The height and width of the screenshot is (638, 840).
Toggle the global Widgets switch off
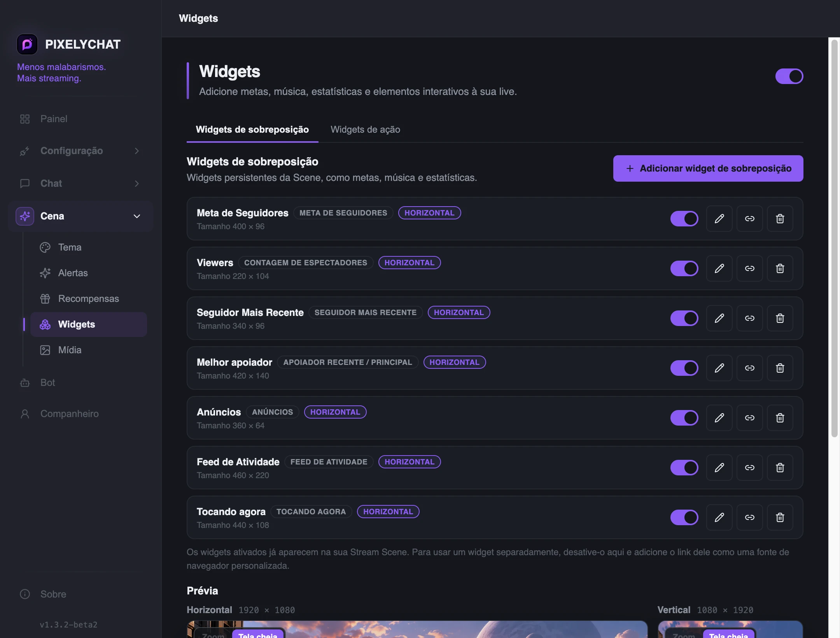coord(789,76)
